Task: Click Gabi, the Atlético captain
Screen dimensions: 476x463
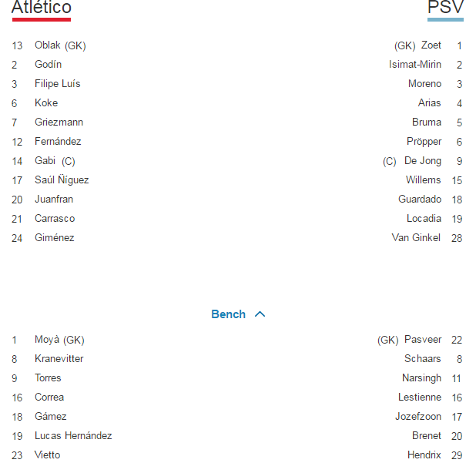Action: coord(45,161)
